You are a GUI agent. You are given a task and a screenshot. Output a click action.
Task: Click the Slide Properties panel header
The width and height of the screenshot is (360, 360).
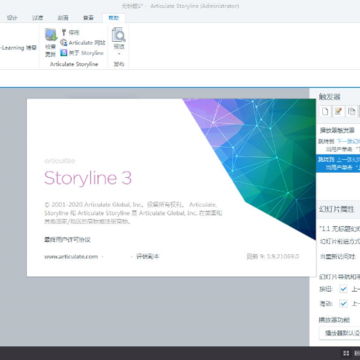pos(336,209)
